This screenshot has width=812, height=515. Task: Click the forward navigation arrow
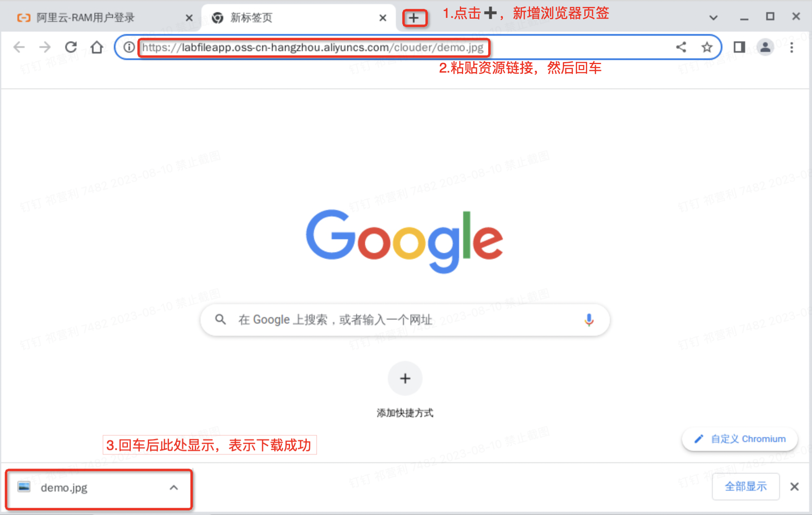(45, 47)
